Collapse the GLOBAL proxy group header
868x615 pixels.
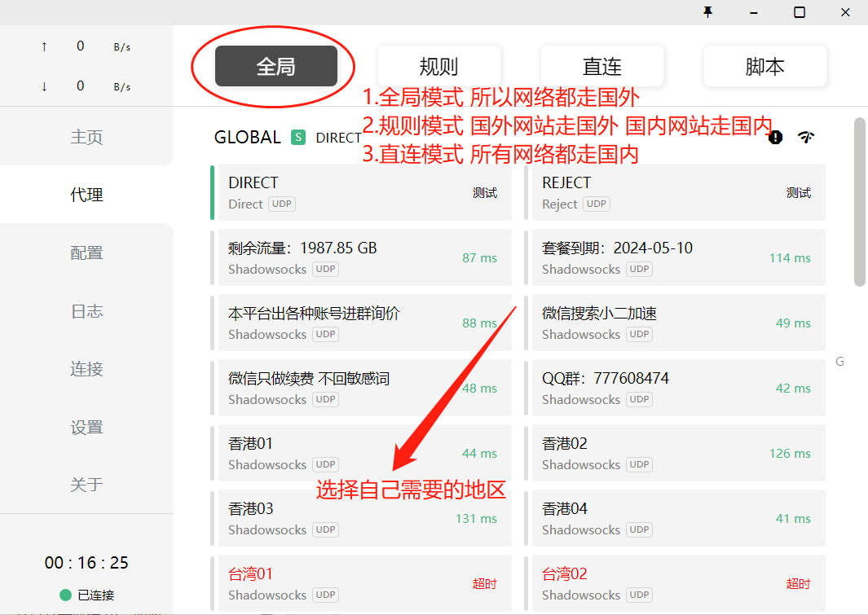(247, 138)
